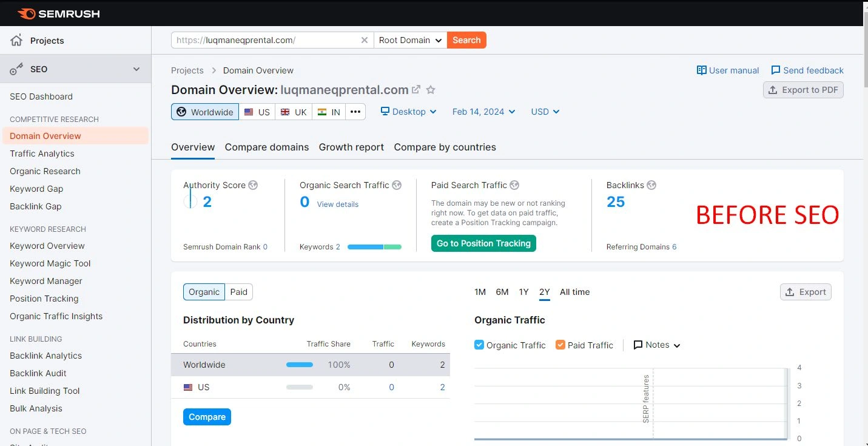Open Notes dropdown on chart
868x446 pixels.
(x=657, y=345)
